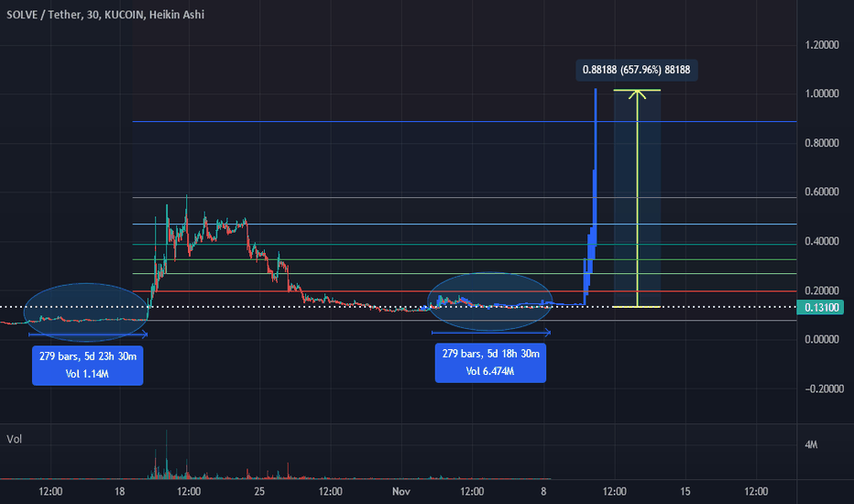Click the time axis label 25
854x504 pixels.
click(259, 491)
